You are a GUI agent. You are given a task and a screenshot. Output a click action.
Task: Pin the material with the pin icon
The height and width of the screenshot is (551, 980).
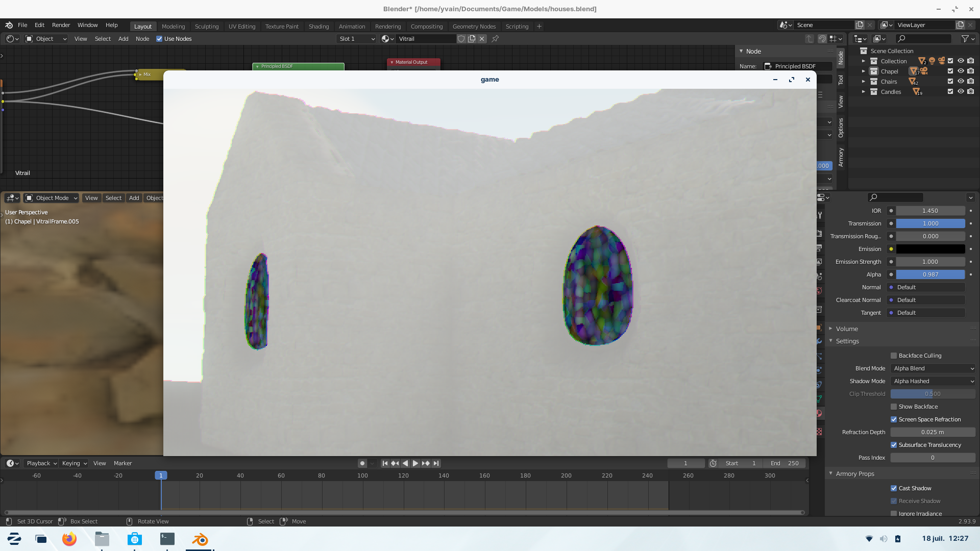(x=495, y=39)
